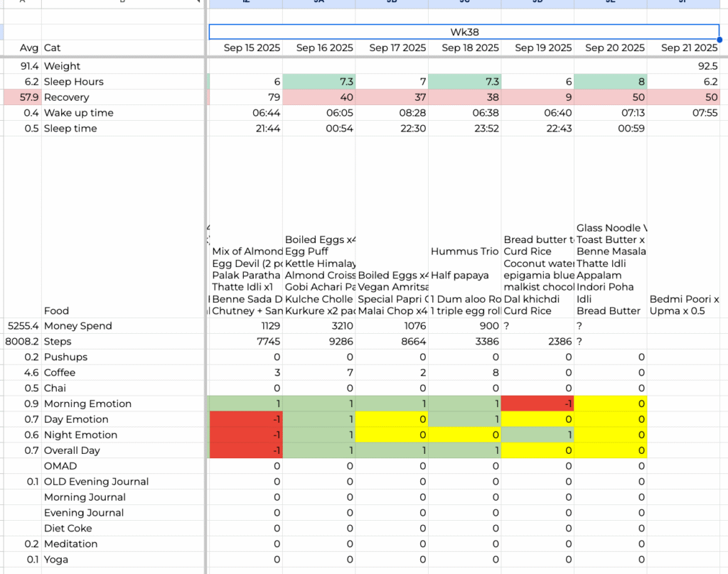728x574 pixels.
Task: Click the Sep 19 2025 date cell
Action: [537, 48]
